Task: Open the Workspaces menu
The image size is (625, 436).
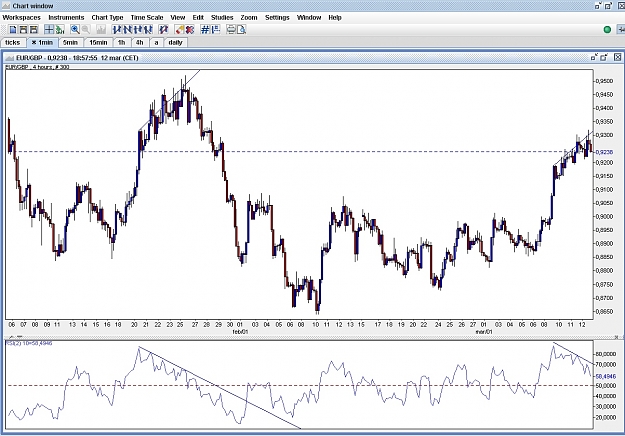Action: click(x=22, y=18)
